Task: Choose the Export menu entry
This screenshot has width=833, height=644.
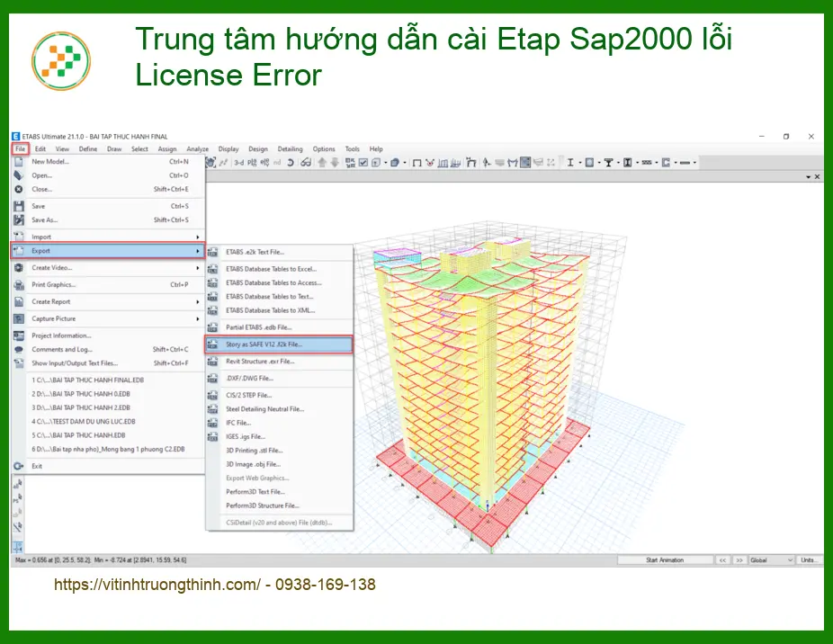Action: [108, 251]
